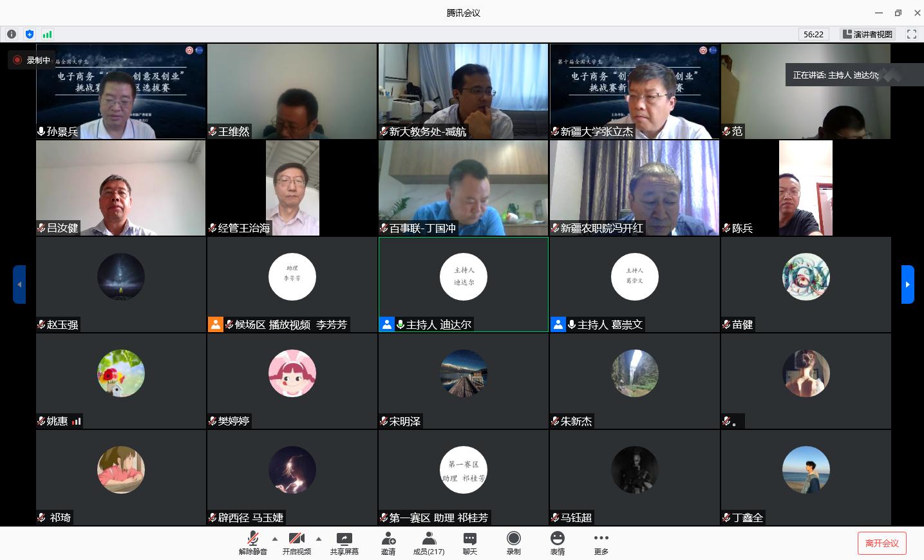
Task: Go to next page of participants
Action: [907, 284]
